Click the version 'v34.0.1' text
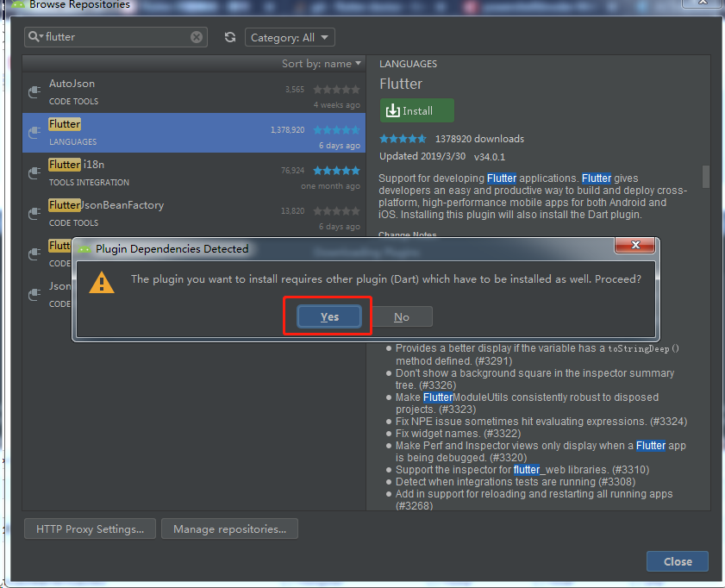 click(489, 157)
